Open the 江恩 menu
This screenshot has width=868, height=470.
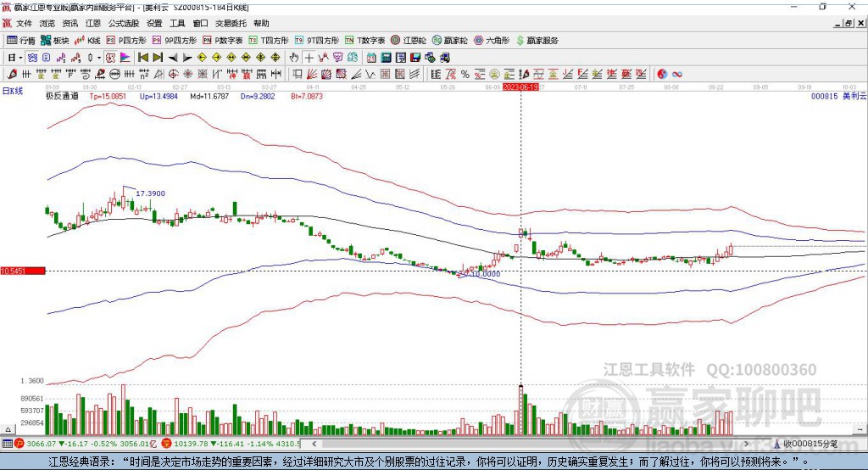[93, 23]
